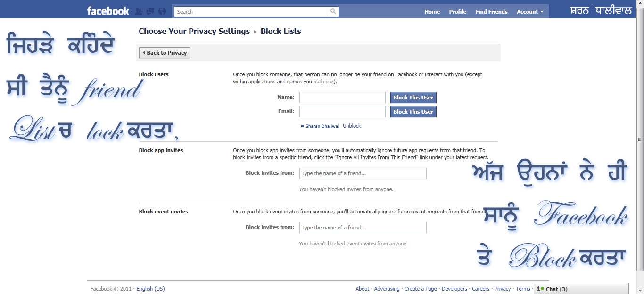Open the messages icon in the header
644x294 pixels.
[150, 11]
